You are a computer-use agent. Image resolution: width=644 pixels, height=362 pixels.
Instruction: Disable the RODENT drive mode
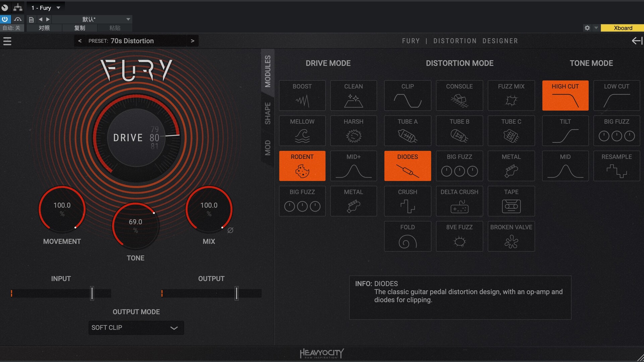point(302,166)
